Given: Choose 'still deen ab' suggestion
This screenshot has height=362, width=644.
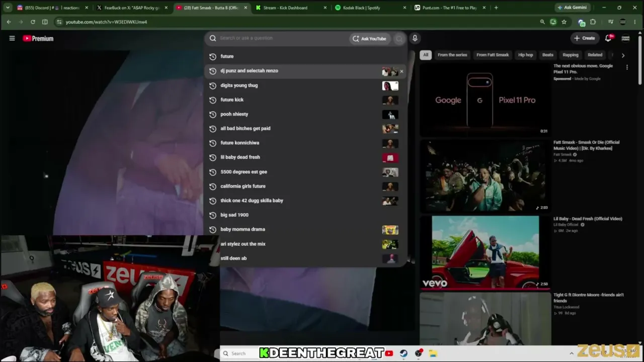Looking at the screenshot, I should pyautogui.click(x=305, y=258).
